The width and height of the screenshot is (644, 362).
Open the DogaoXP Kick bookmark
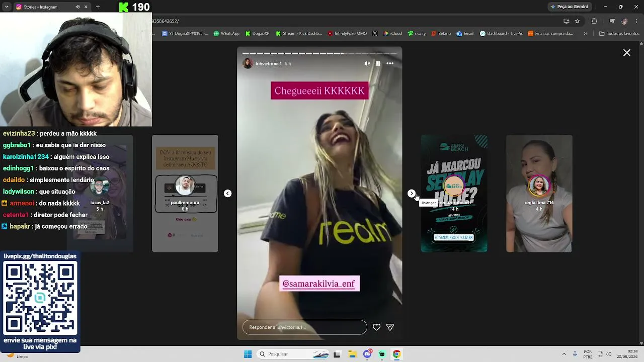[x=257, y=34]
